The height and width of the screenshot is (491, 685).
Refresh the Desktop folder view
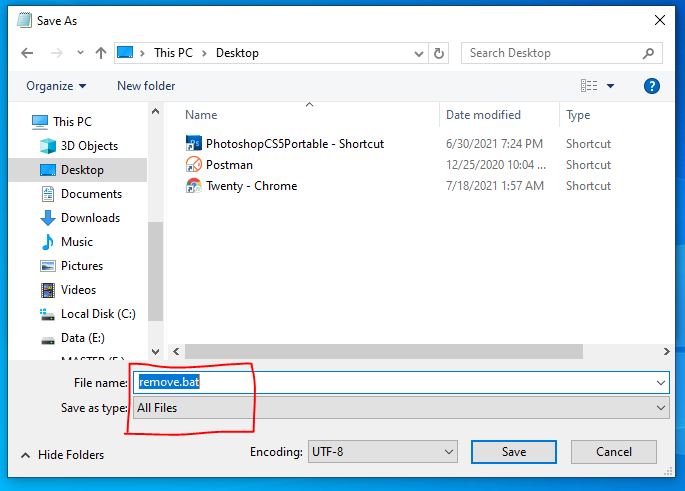pos(439,53)
